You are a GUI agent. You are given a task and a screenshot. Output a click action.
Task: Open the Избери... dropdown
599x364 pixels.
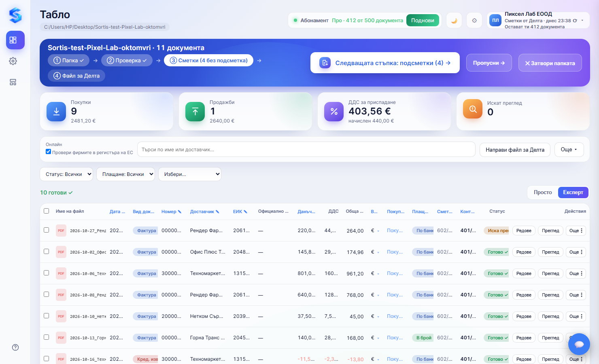pyautogui.click(x=190, y=174)
